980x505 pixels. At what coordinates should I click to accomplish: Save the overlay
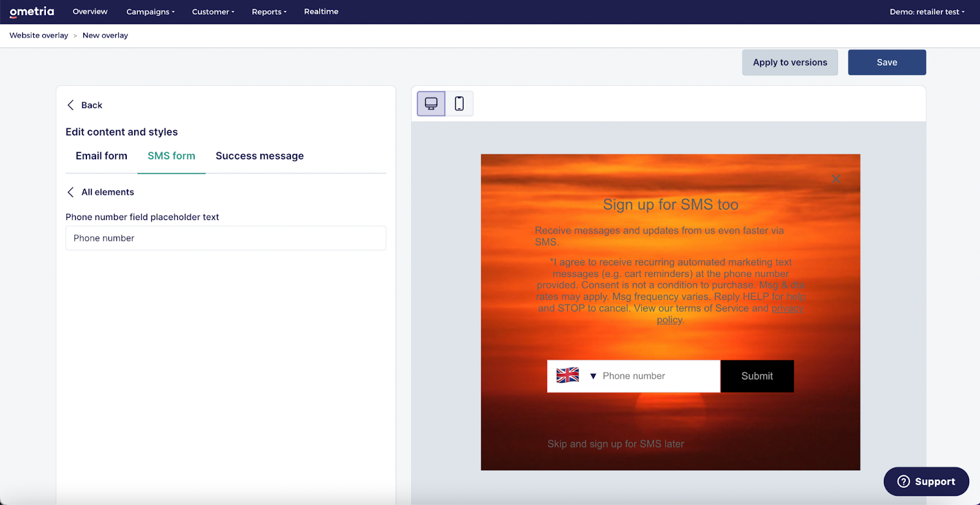coord(887,63)
